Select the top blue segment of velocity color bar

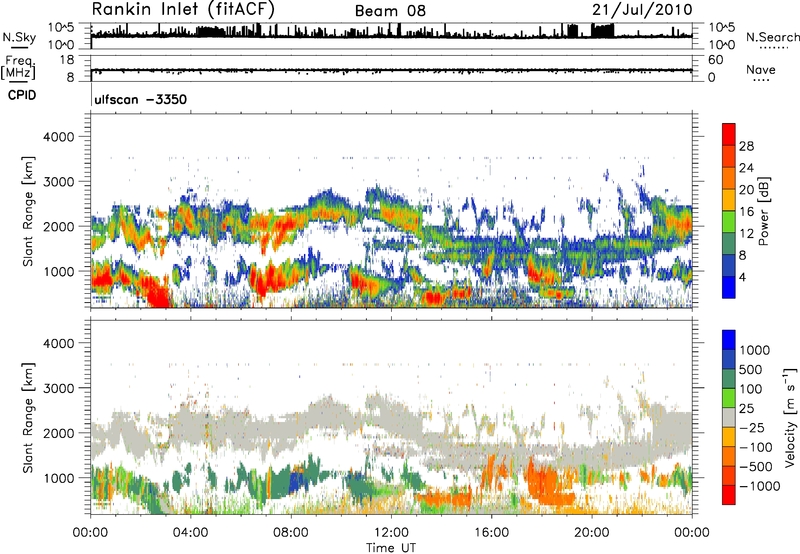coord(729,340)
